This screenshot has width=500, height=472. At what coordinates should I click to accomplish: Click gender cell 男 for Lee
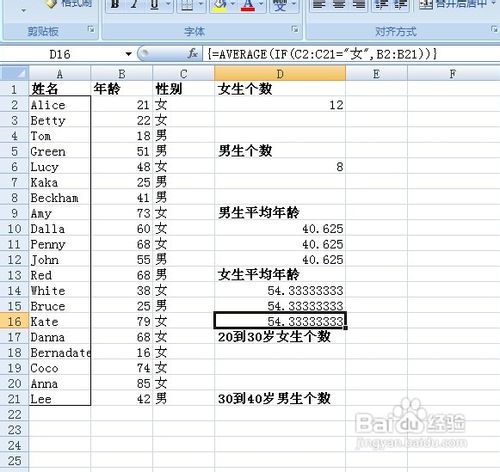point(184,399)
